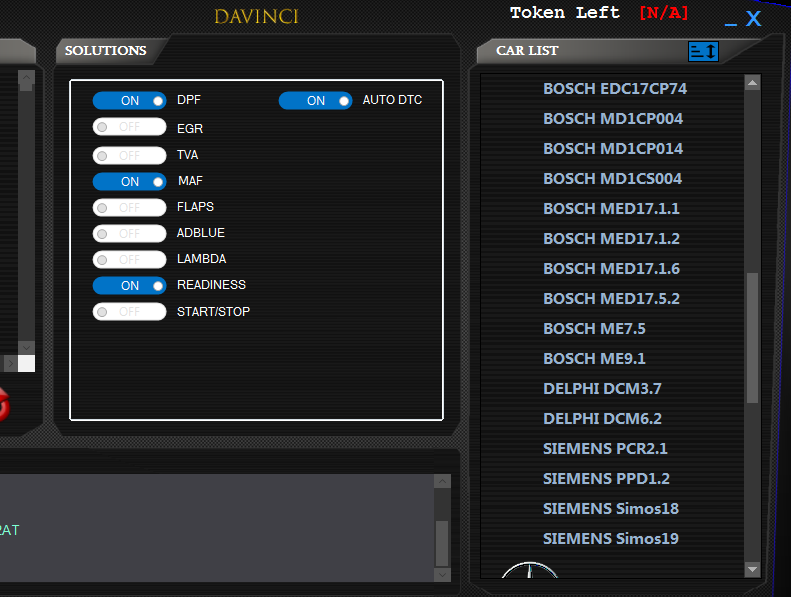Screen dimensions: 791x597
Task: Enable the TVA switch
Action: pyautogui.click(x=130, y=155)
